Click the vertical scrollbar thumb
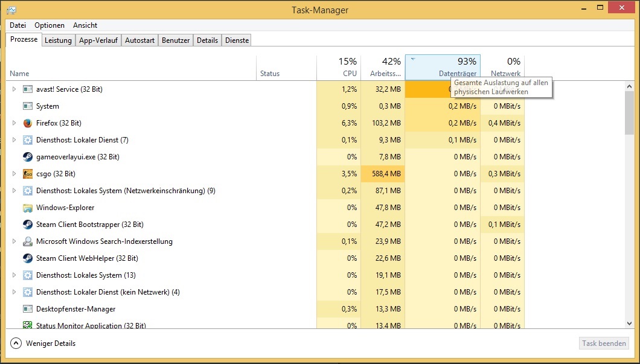 [629, 113]
